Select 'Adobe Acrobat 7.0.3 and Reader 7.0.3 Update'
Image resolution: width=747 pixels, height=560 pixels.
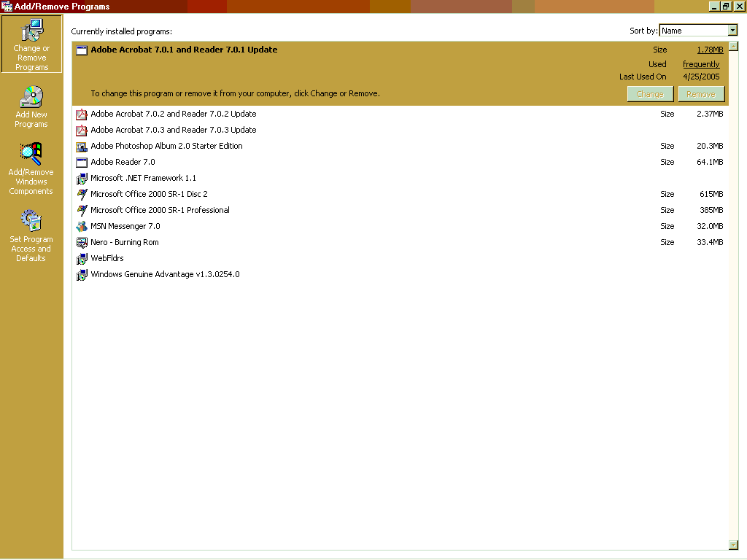pos(400,130)
